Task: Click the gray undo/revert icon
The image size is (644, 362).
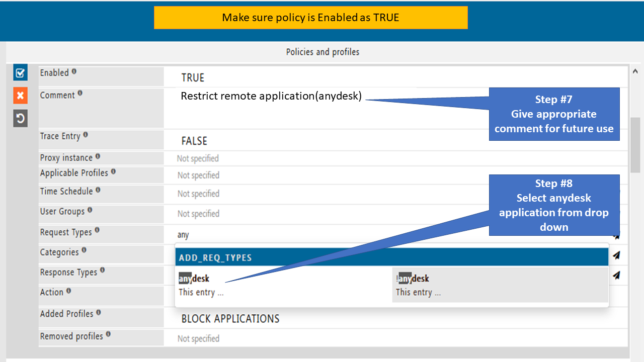Action: point(20,119)
